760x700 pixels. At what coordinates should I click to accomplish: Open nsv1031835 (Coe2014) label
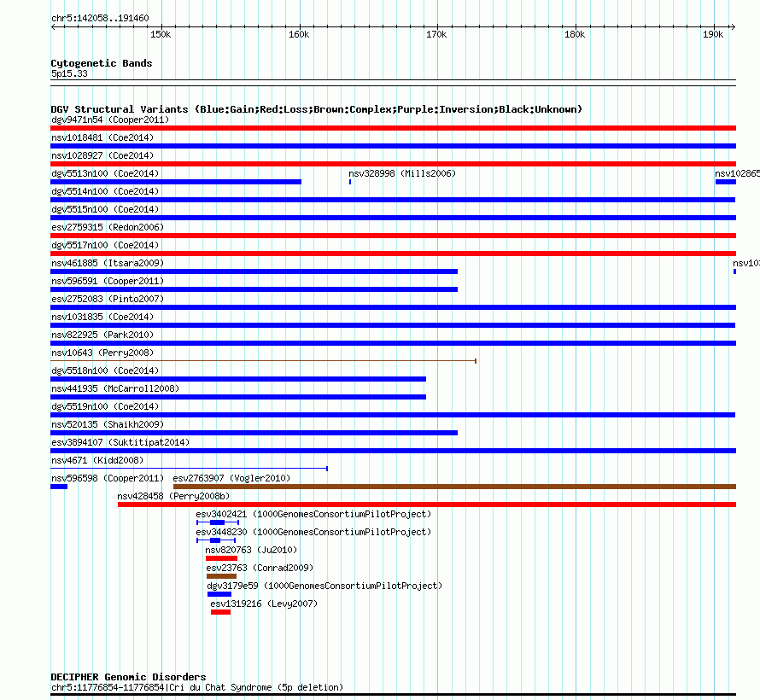tap(102, 317)
